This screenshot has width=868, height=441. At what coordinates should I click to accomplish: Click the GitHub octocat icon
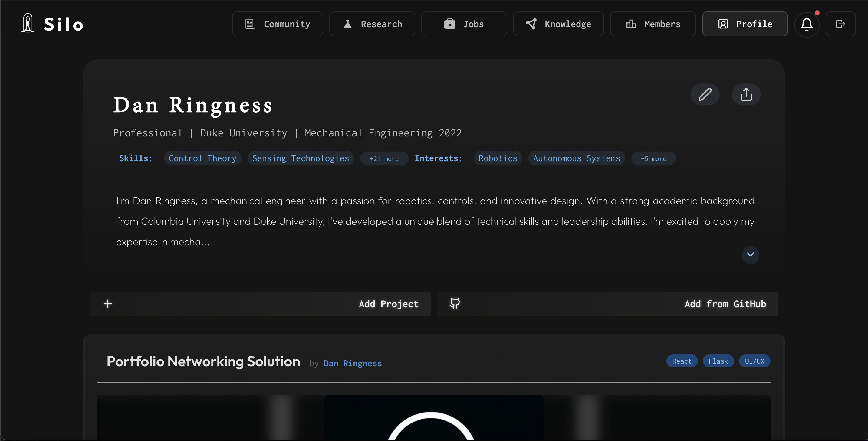click(455, 304)
